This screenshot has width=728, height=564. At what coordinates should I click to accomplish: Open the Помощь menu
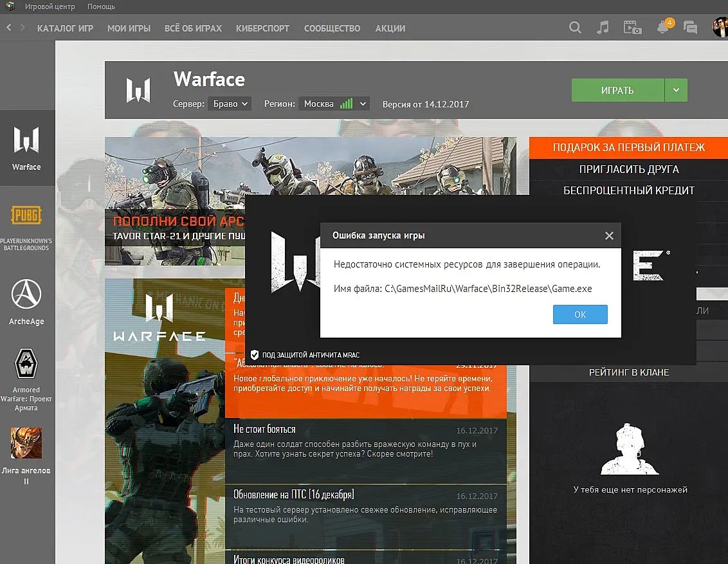(x=101, y=6)
